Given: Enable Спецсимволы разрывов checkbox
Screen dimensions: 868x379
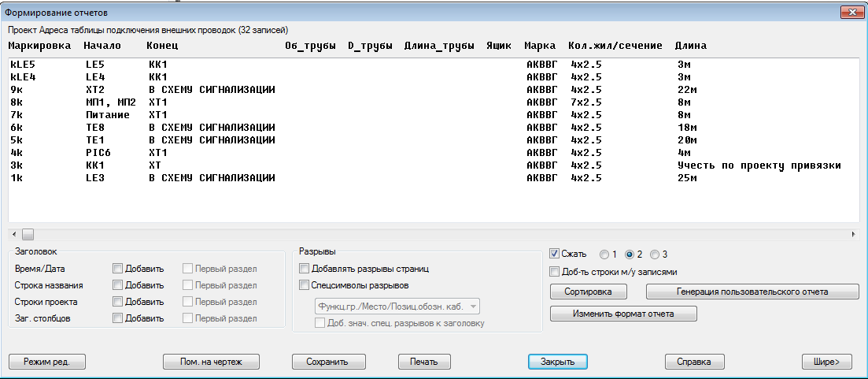Looking at the screenshot, I should (305, 285).
